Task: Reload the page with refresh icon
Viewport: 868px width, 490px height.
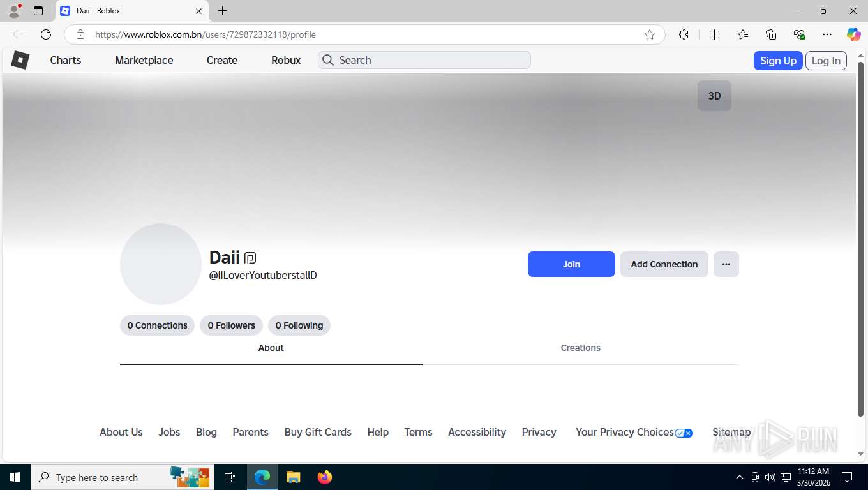Action: point(46,34)
